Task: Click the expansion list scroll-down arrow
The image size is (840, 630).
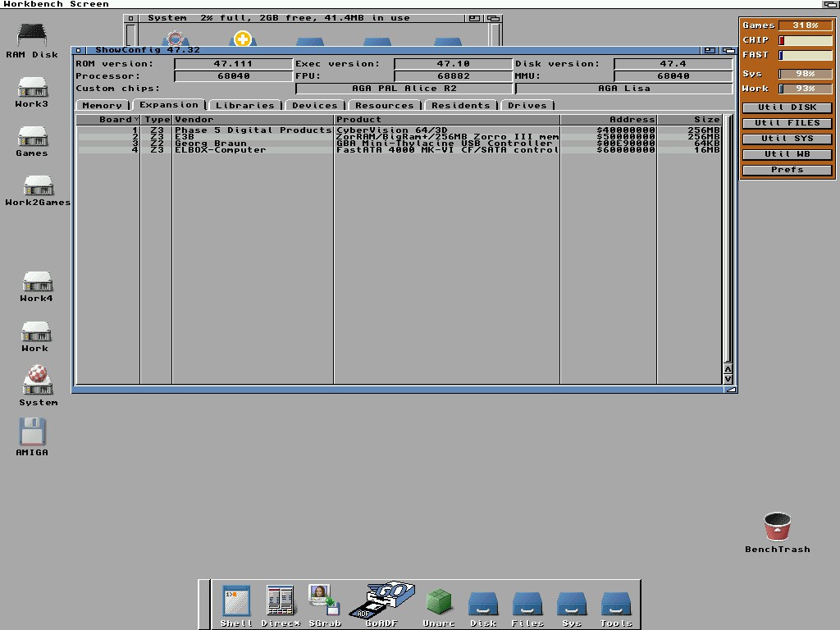Action: [728, 379]
